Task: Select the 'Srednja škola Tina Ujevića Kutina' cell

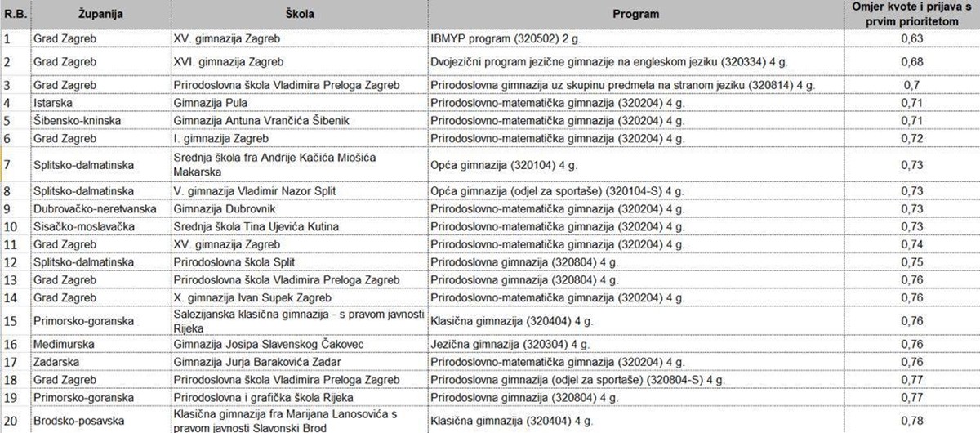Action: [256, 226]
